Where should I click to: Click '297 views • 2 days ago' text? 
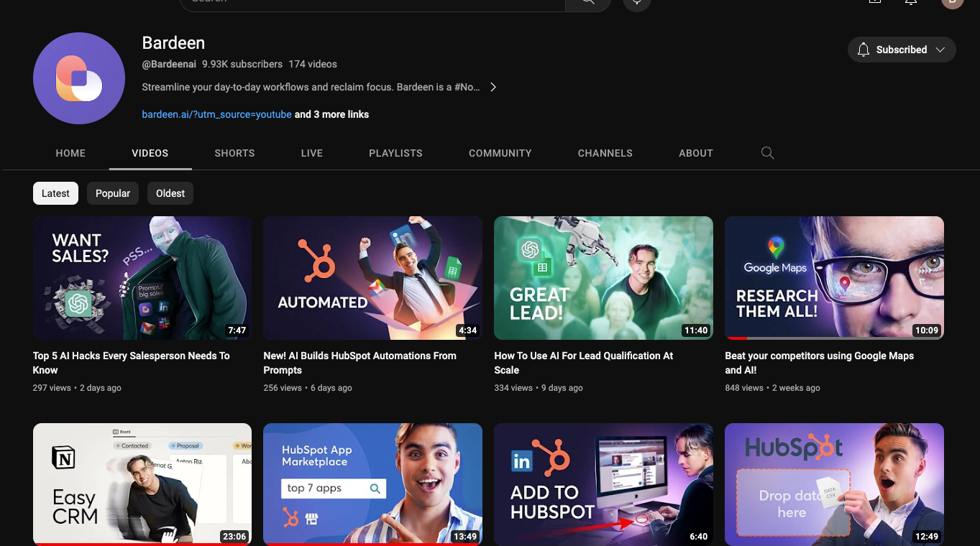pos(77,388)
